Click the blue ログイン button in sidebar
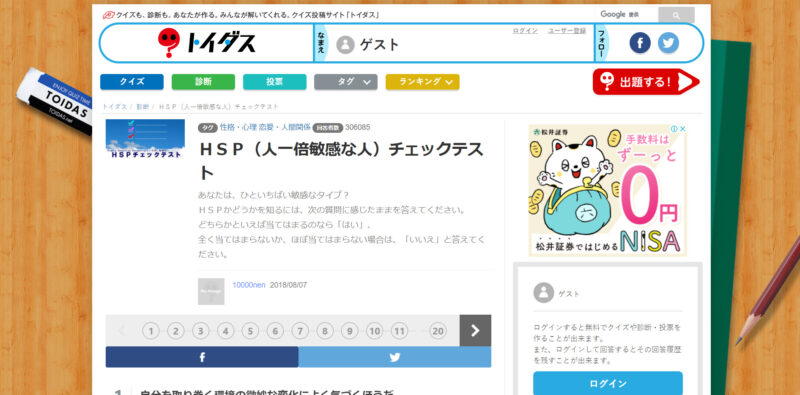Viewport: 800px width, 395px height. pyautogui.click(x=608, y=383)
